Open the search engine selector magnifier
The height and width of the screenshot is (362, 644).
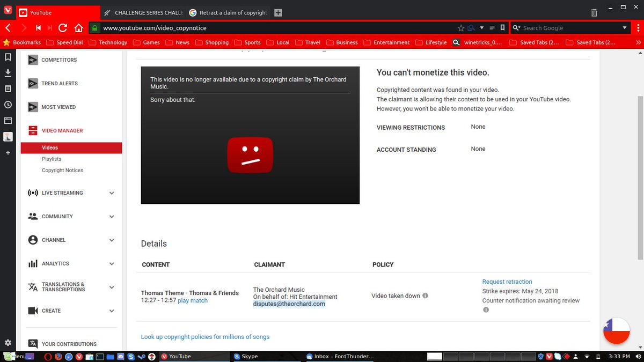point(517,28)
